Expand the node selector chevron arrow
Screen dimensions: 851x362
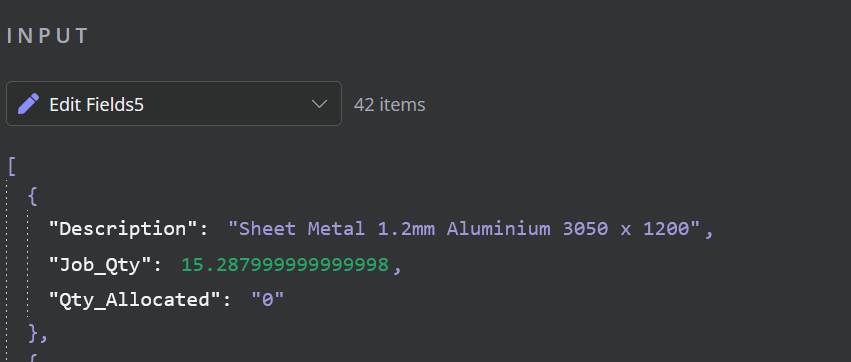point(320,104)
